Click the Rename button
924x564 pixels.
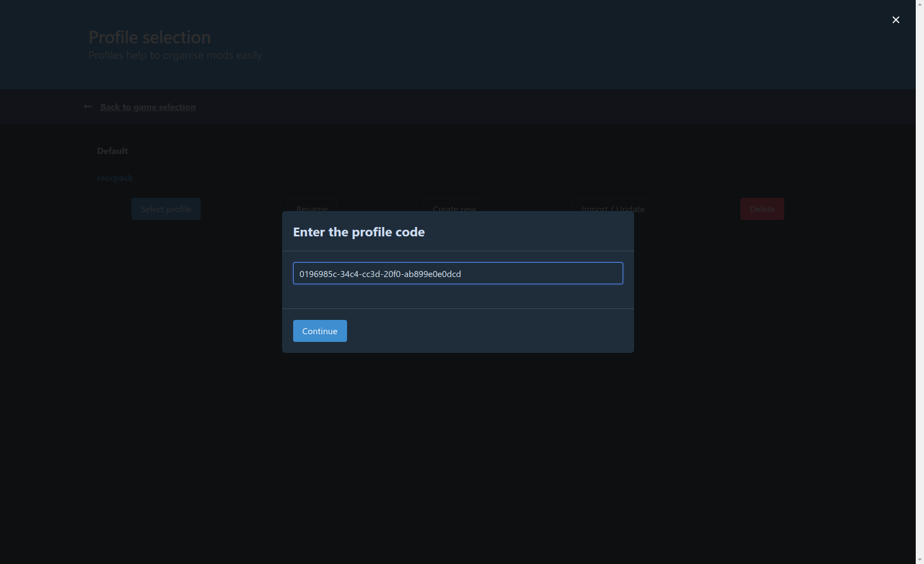pyautogui.click(x=312, y=206)
